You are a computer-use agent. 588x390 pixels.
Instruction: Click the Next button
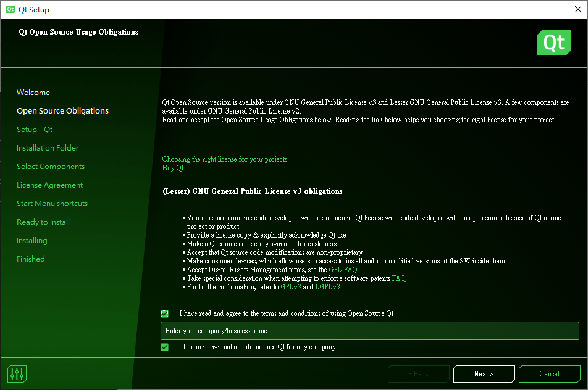pyautogui.click(x=484, y=374)
